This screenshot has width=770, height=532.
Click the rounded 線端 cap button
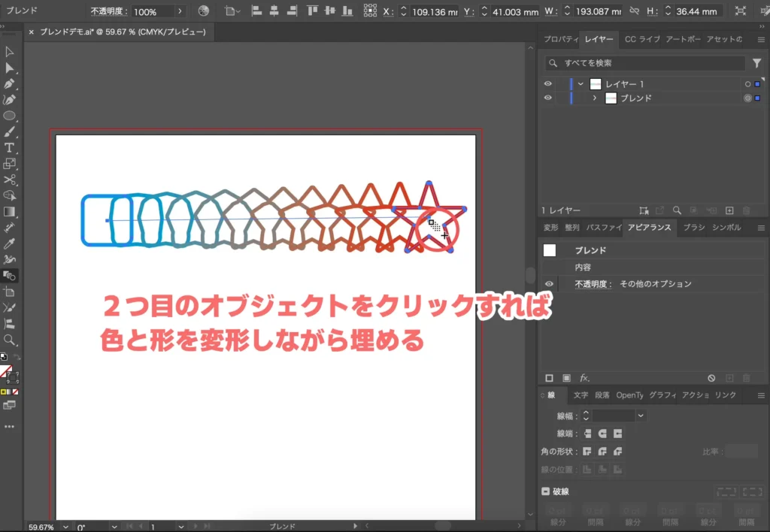click(x=604, y=434)
